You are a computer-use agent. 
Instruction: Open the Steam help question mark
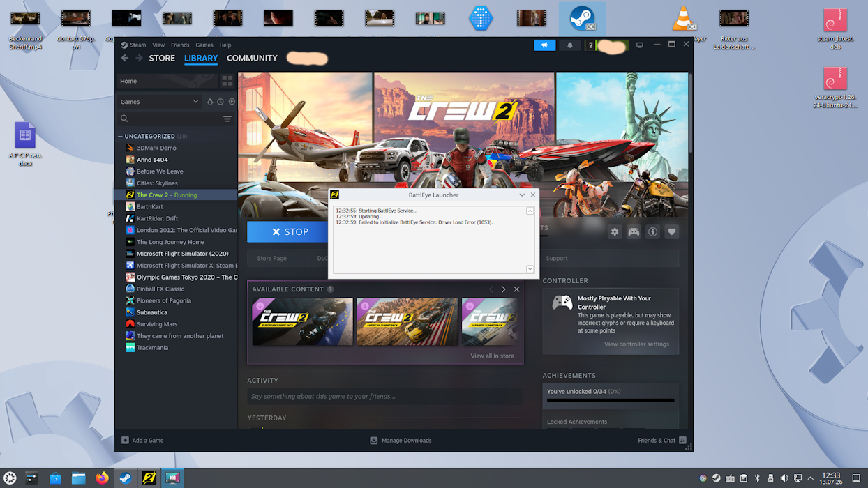pyautogui.click(x=590, y=45)
